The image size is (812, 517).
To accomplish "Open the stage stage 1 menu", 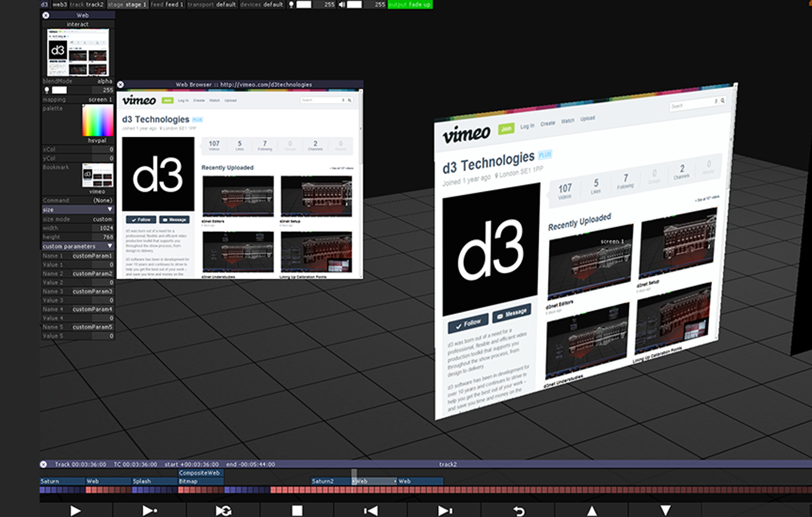I will pyautogui.click(x=127, y=5).
